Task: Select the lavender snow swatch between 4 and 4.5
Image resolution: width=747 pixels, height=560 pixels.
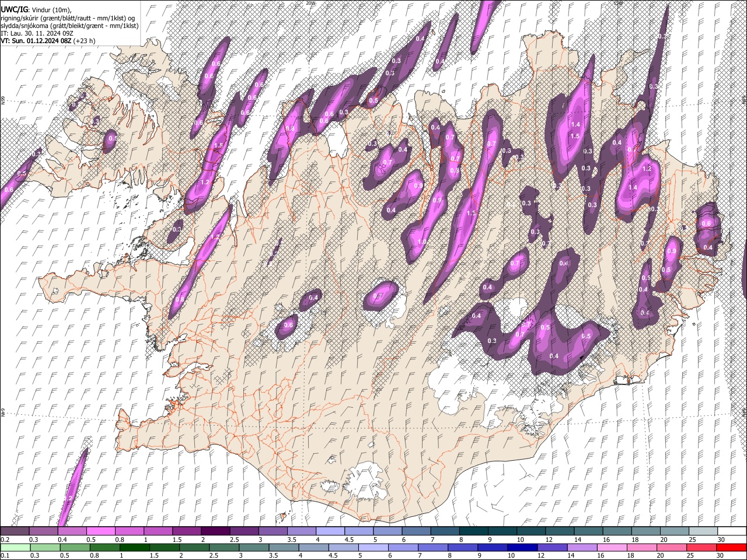Action: [x=330, y=531]
